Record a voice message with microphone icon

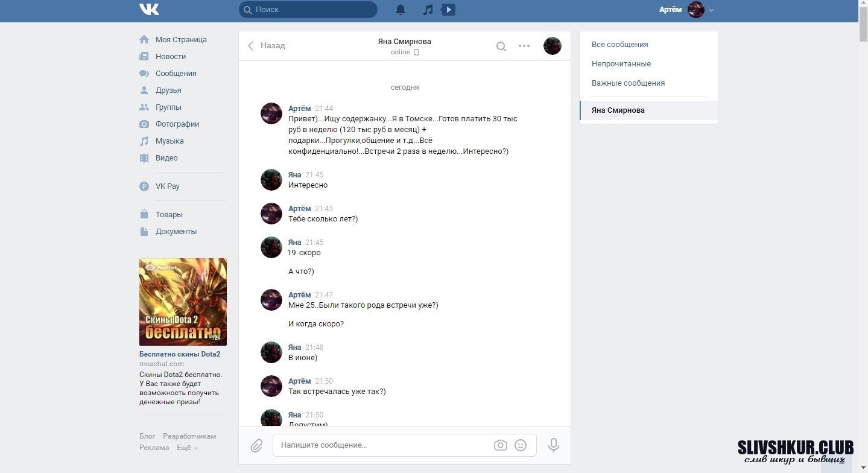pyautogui.click(x=553, y=445)
